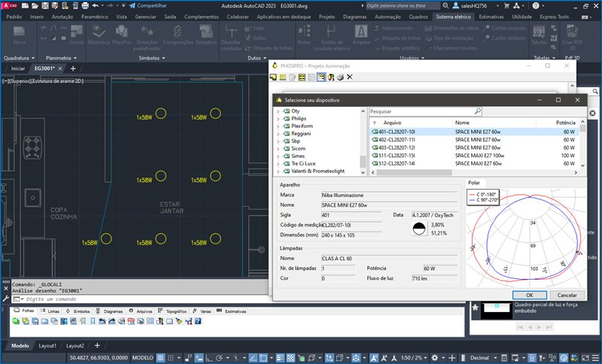Confirm selection with OK button

[x=530, y=295]
